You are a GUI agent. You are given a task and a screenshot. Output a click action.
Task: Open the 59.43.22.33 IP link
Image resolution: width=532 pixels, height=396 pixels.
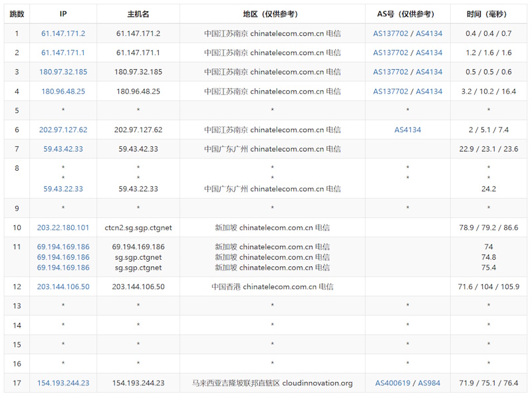(x=63, y=189)
